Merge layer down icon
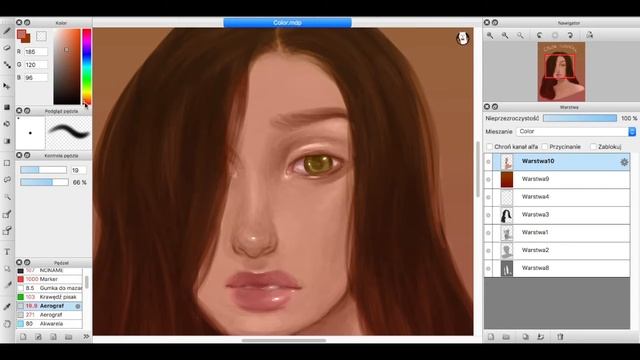Viewport: 640px width, 360px height. pyautogui.click(x=541, y=337)
